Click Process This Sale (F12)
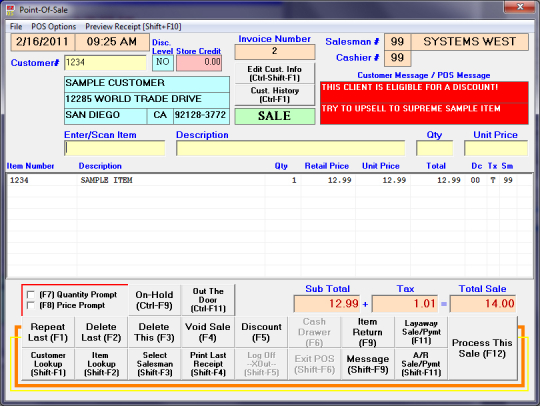The height and width of the screenshot is (406, 540). 482,348
